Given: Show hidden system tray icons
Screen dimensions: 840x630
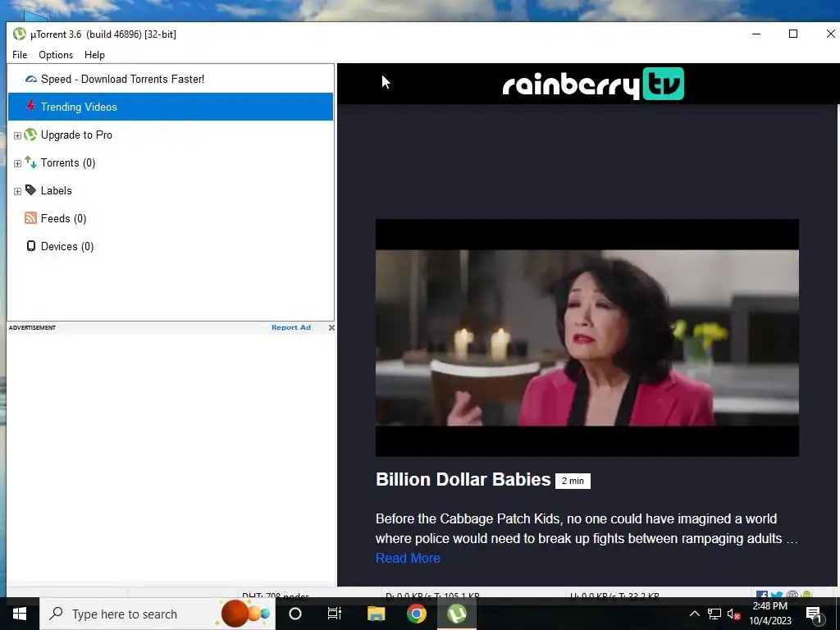Looking at the screenshot, I should (694, 614).
